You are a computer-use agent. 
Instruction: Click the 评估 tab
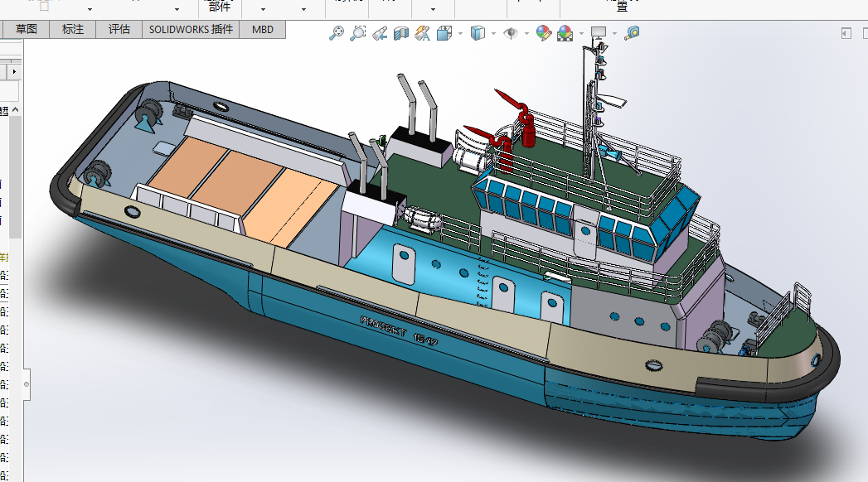tap(119, 29)
